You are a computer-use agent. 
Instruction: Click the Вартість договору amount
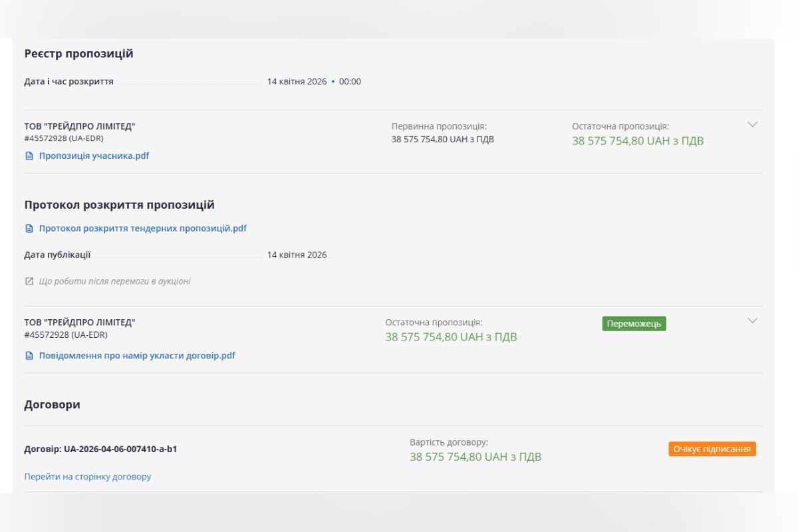(x=475, y=457)
